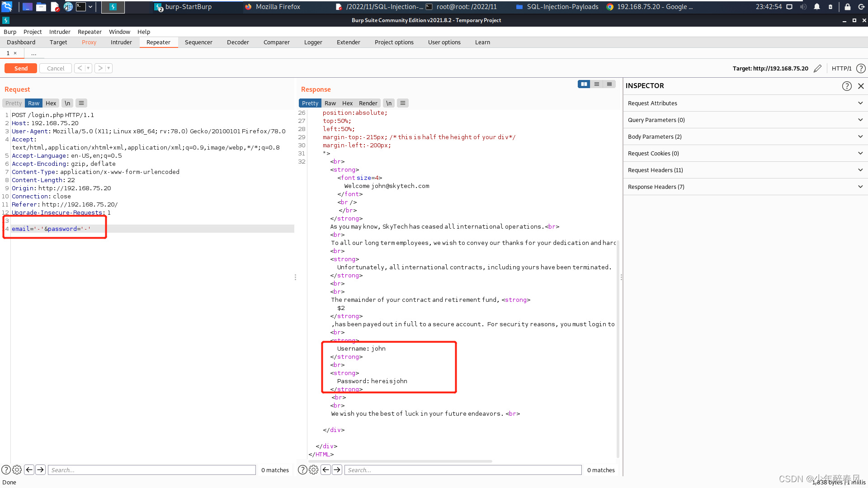868x488 pixels.
Task: Open Request search settings gear
Action: tap(17, 470)
